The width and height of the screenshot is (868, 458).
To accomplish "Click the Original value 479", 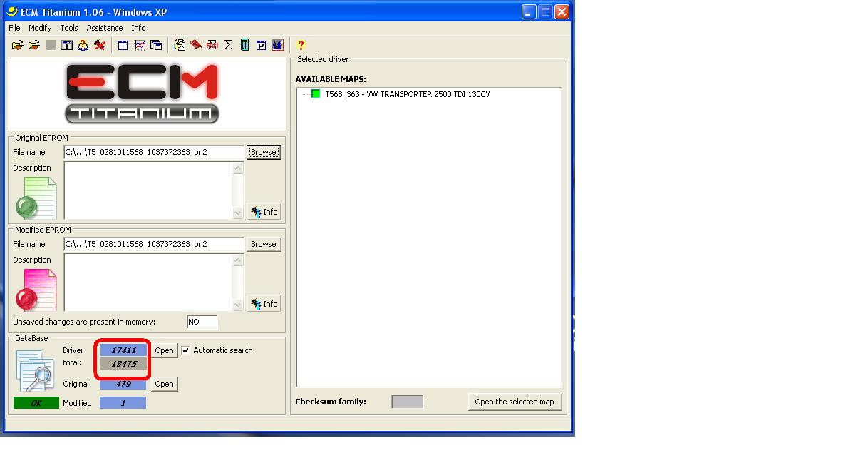I will [123, 384].
